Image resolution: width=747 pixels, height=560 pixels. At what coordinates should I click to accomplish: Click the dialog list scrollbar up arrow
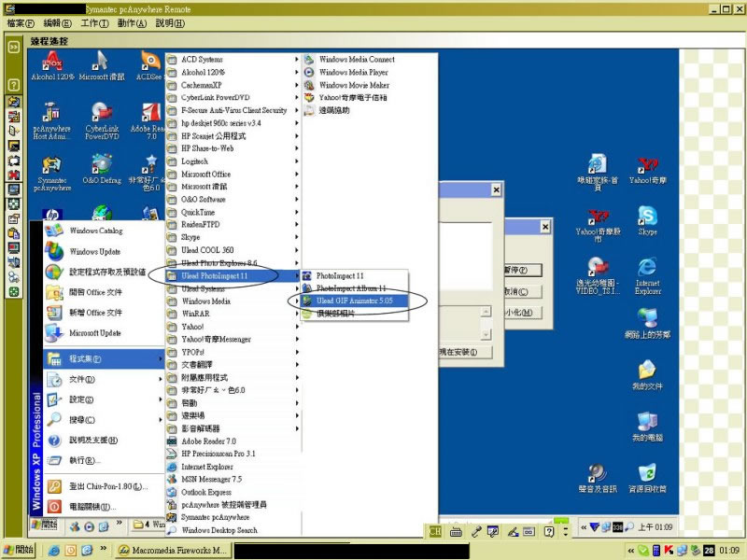click(x=486, y=312)
